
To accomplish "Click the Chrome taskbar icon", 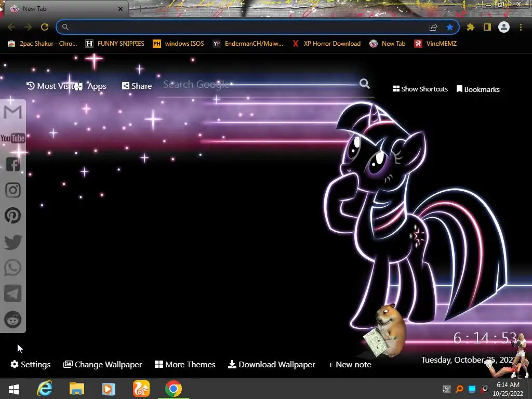I will [174, 389].
